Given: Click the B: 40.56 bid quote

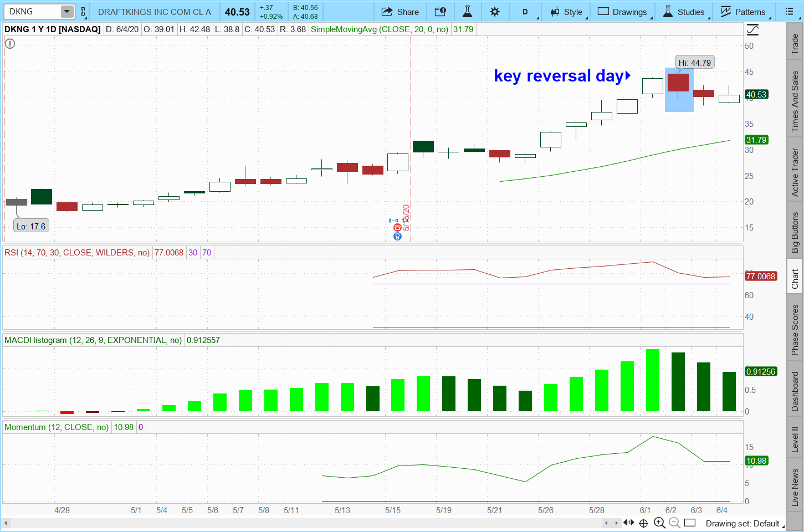Looking at the screenshot, I should 306,8.
